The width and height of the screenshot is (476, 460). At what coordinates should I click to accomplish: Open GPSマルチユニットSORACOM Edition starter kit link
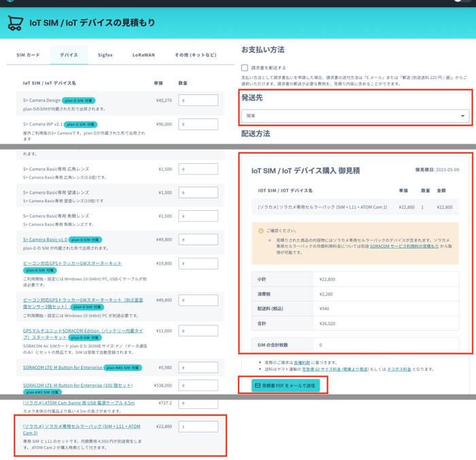click(83, 334)
